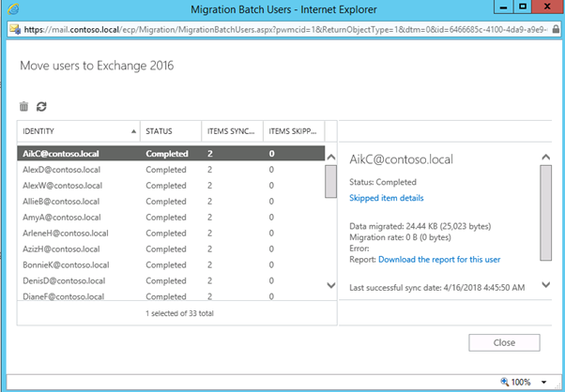
Task: Maximize the Internet Explorer window
Action: coord(523,8)
